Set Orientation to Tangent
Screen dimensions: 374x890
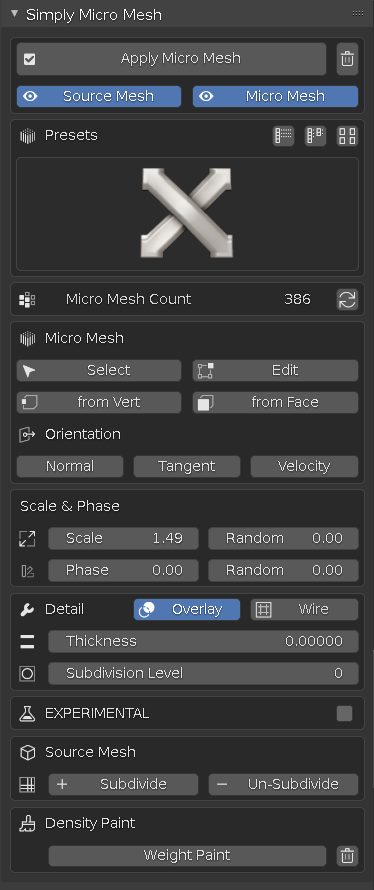[187, 467]
